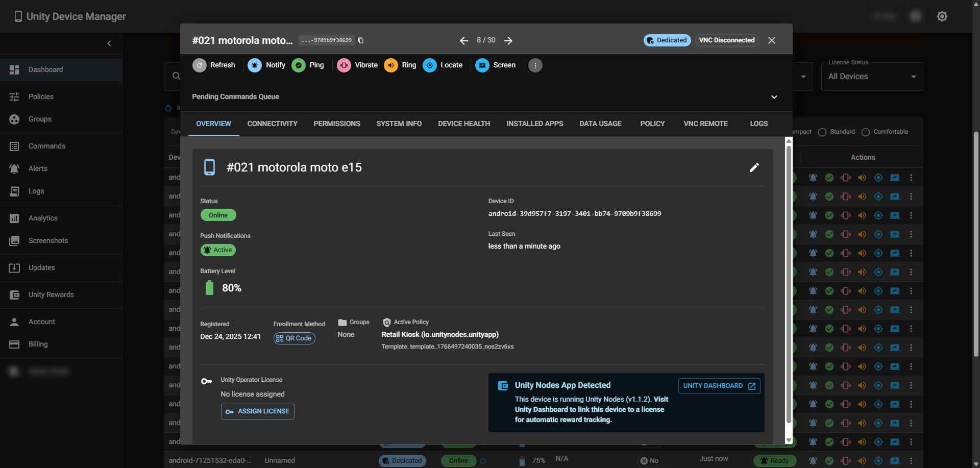This screenshot has height=468, width=980.
Task: Click the Online status chip
Action: [218, 215]
